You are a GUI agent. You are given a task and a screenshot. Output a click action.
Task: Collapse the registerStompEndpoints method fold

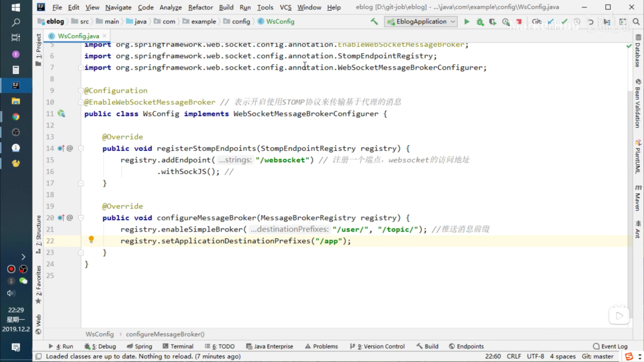pyautogui.click(x=81, y=148)
